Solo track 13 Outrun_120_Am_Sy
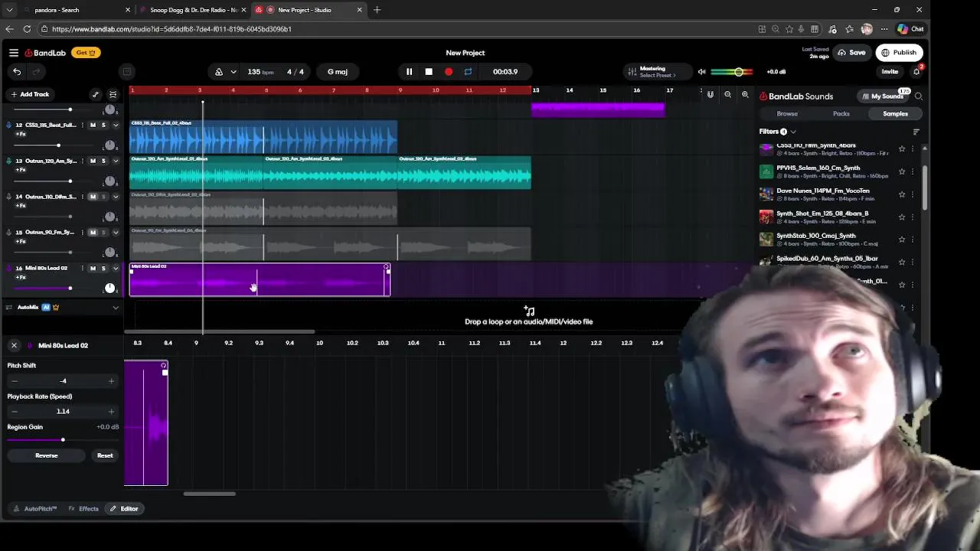The height and width of the screenshot is (551, 980). 103,161
